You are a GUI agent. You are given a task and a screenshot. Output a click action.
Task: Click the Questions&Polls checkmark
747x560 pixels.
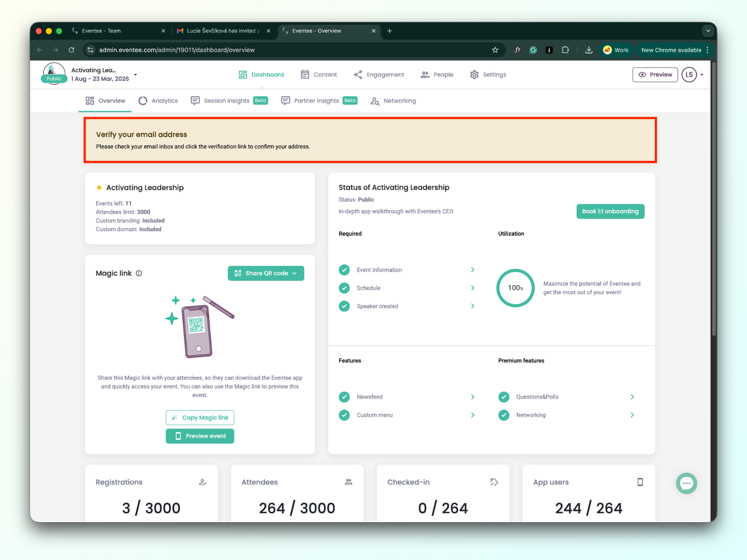[503, 397]
